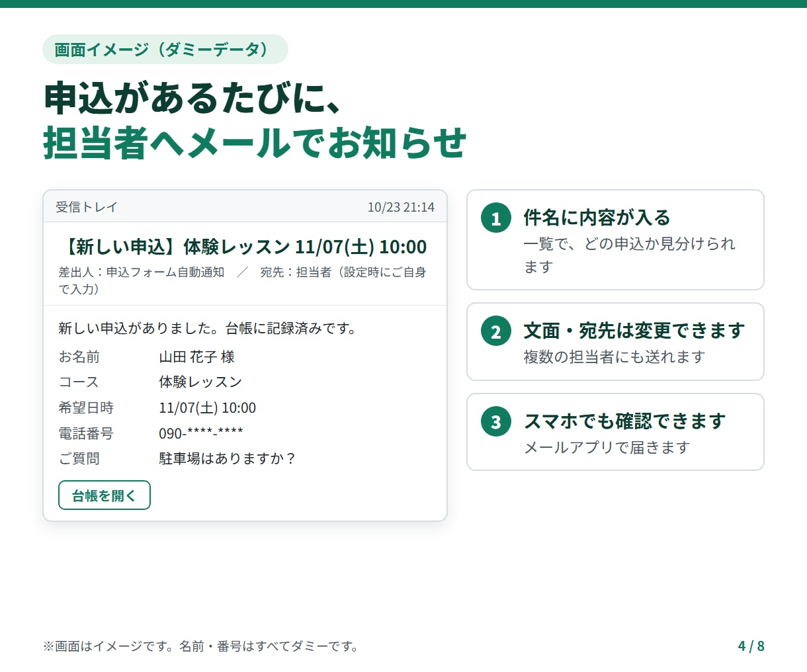The image size is (807, 672).
Task: Select the 受信トレイ header label
Action: (x=87, y=207)
